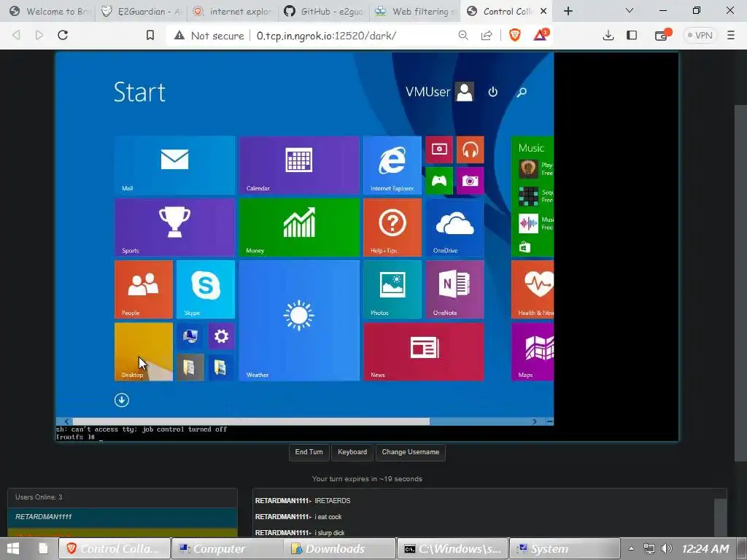Image resolution: width=747 pixels, height=560 pixels.
Task: Open the Help+Tips tile
Action: (x=392, y=227)
